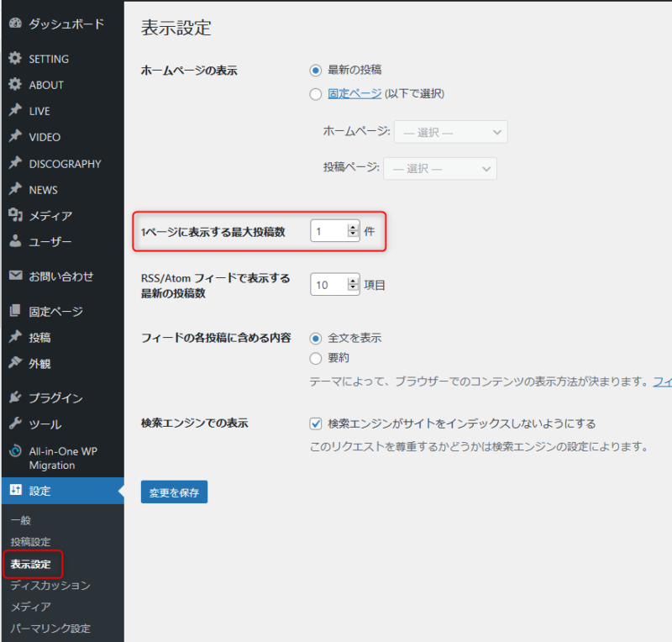Open the Media library icon

[x=15, y=216]
